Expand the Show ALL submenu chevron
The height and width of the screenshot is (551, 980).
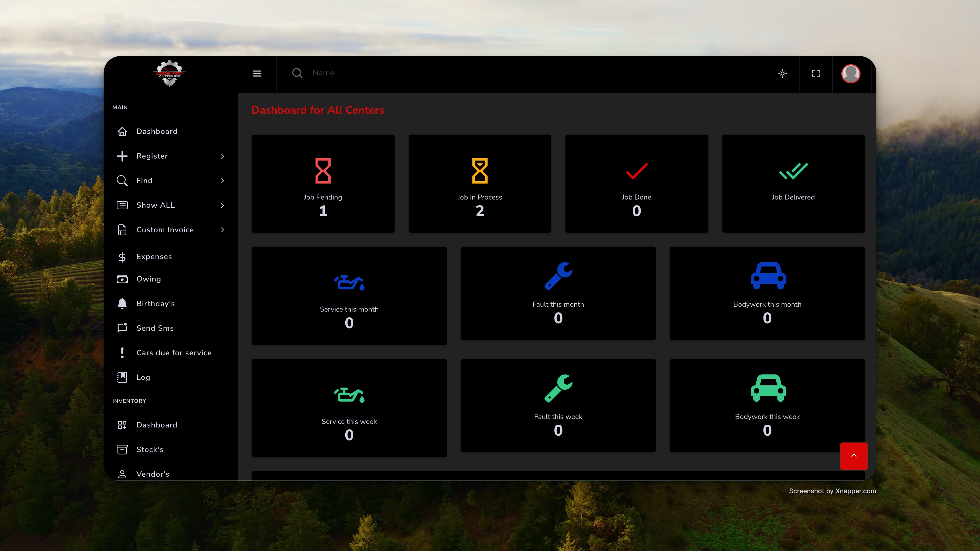tap(222, 205)
